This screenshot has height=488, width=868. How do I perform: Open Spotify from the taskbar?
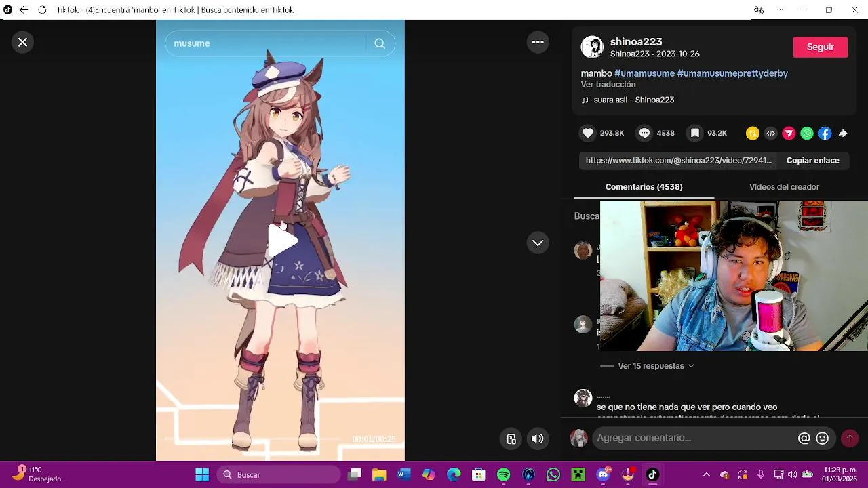(x=503, y=474)
